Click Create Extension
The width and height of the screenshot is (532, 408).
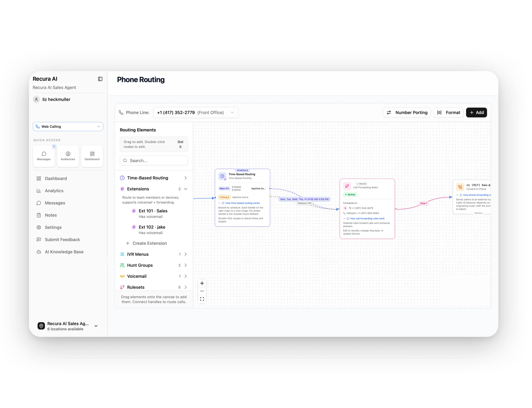click(x=147, y=243)
